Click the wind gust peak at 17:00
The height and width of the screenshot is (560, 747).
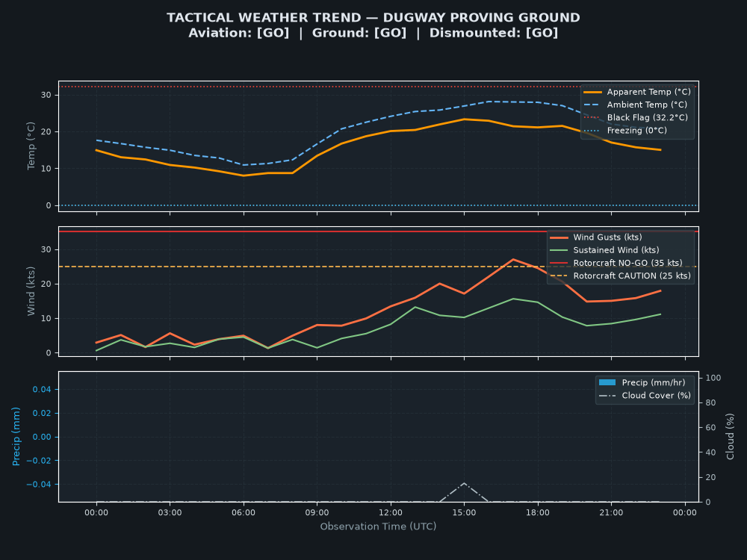[x=513, y=260]
